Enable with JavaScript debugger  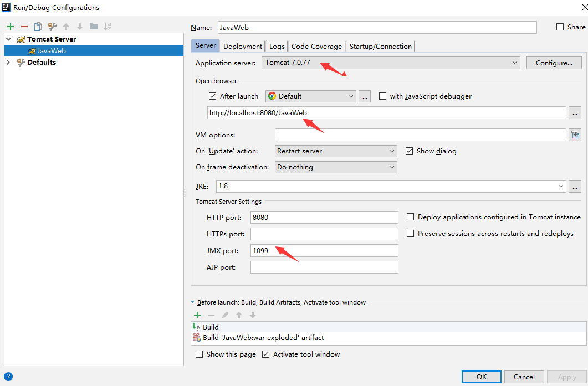tap(382, 96)
